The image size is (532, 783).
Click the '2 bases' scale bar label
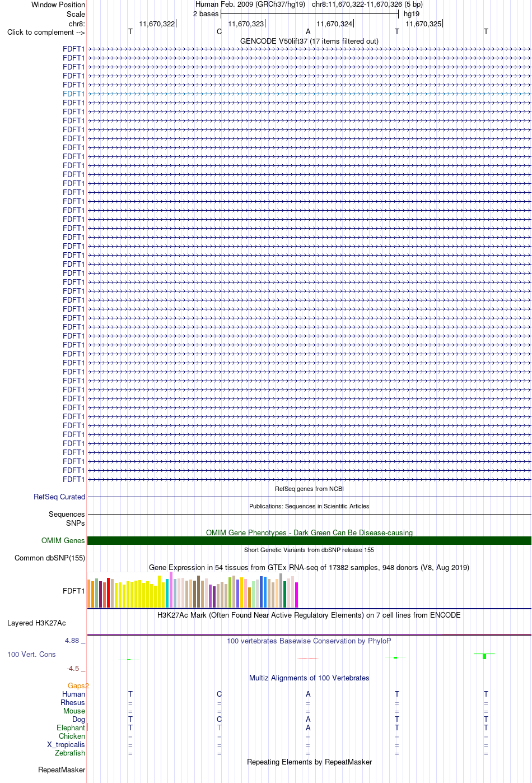[x=206, y=14]
